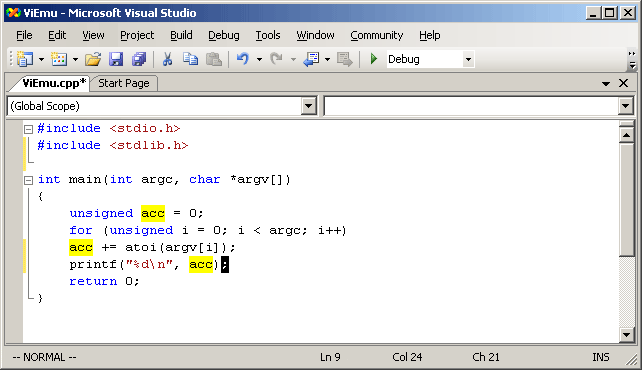Screen dimensions: 642x370
Task: Open the Tools menu
Action: 268,36
